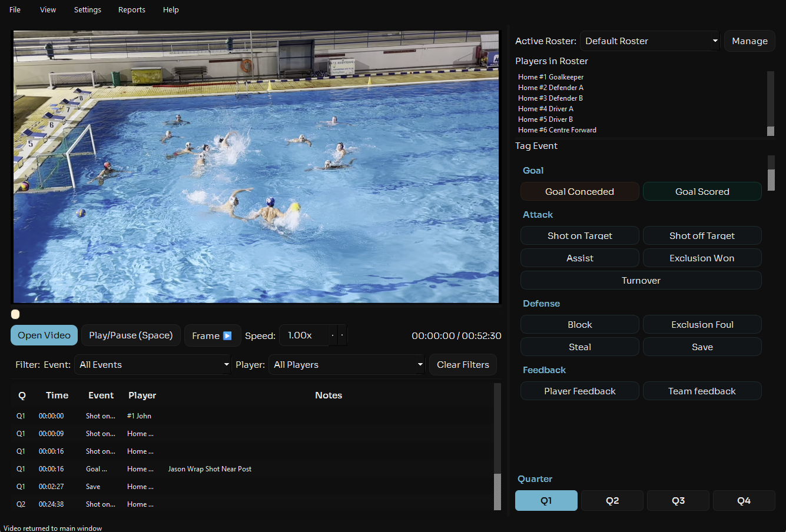Tag a Goal Conceded event

[579, 192]
